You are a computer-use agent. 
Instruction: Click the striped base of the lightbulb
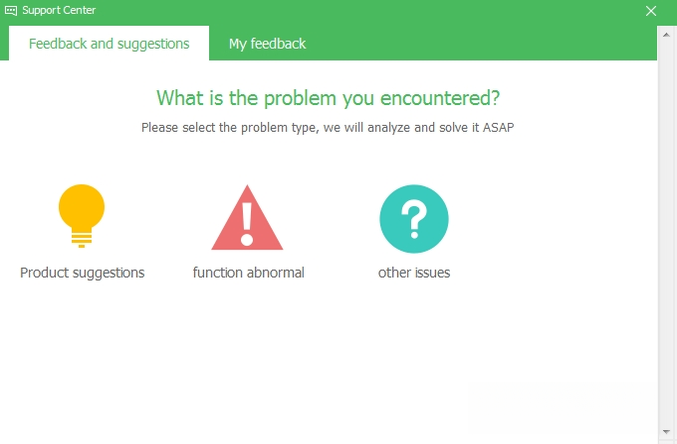(x=82, y=240)
